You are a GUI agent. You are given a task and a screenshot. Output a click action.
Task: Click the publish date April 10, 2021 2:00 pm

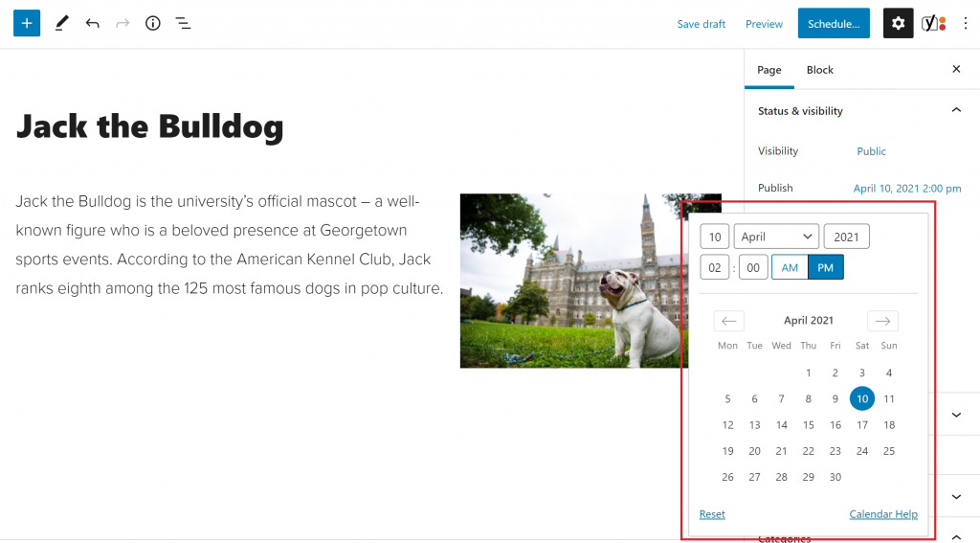(x=907, y=189)
